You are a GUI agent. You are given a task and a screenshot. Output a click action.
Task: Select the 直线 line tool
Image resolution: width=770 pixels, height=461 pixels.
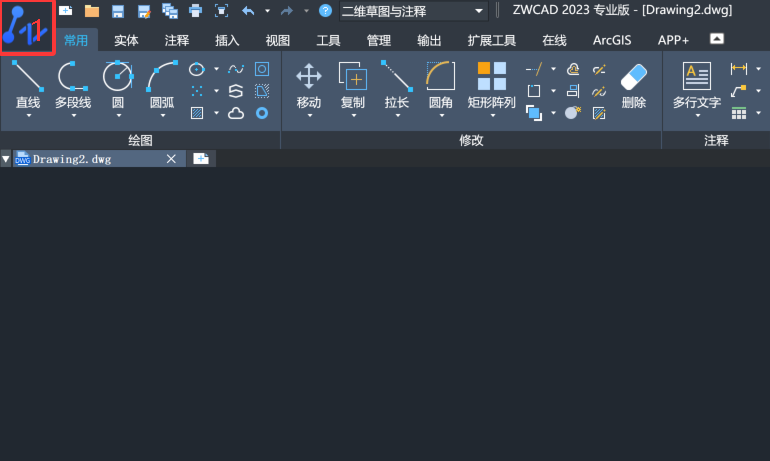[28, 83]
